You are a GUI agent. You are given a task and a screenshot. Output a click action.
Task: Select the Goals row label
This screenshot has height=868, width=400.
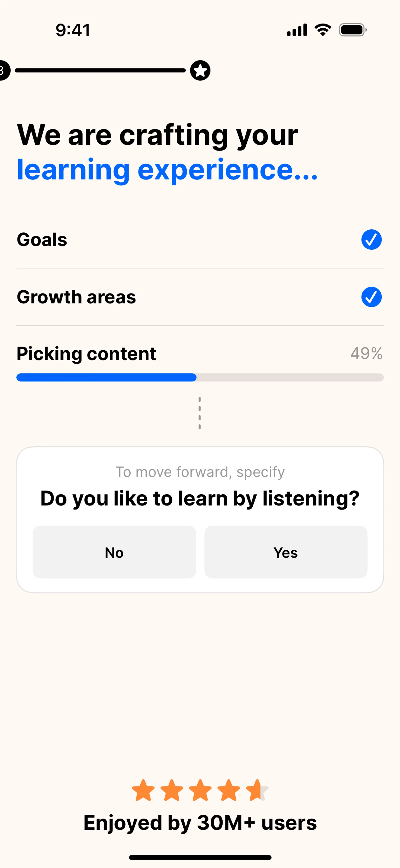click(42, 240)
